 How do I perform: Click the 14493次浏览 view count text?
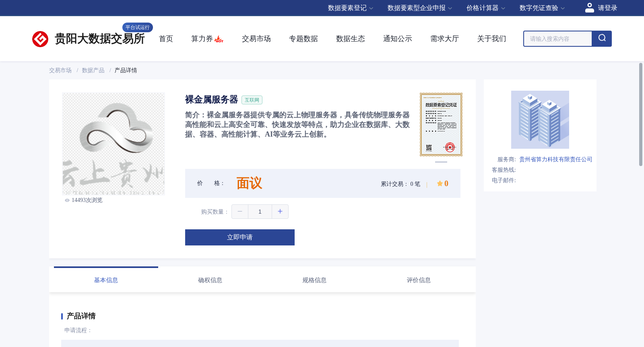coord(87,200)
